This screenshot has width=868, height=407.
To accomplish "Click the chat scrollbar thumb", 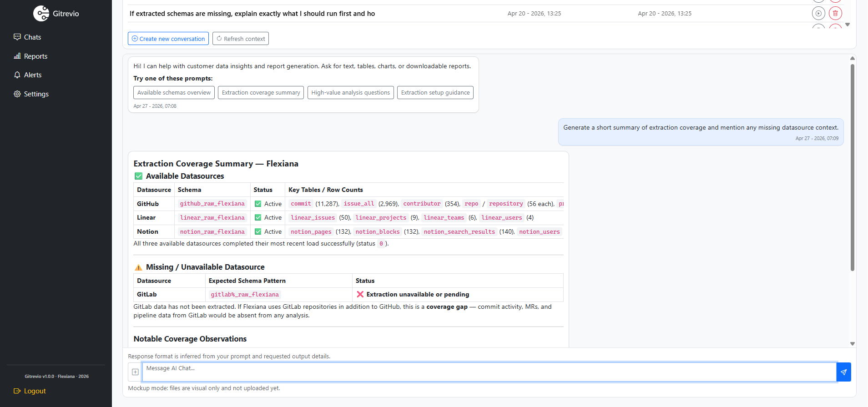I will click(x=853, y=167).
